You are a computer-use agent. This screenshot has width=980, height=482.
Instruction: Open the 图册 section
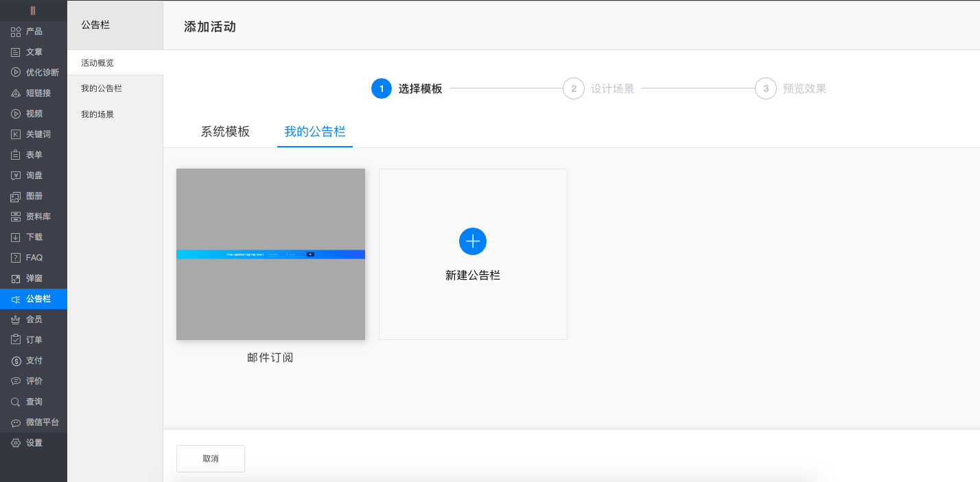[x=31, y=195]
